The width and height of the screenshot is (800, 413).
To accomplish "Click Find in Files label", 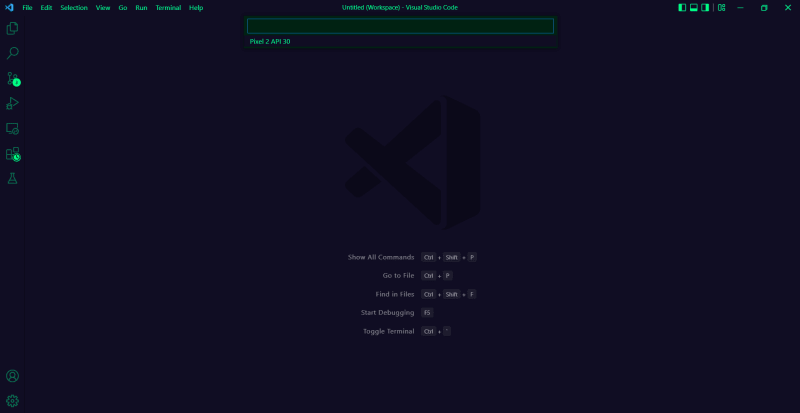I will [x=395, y=295].
